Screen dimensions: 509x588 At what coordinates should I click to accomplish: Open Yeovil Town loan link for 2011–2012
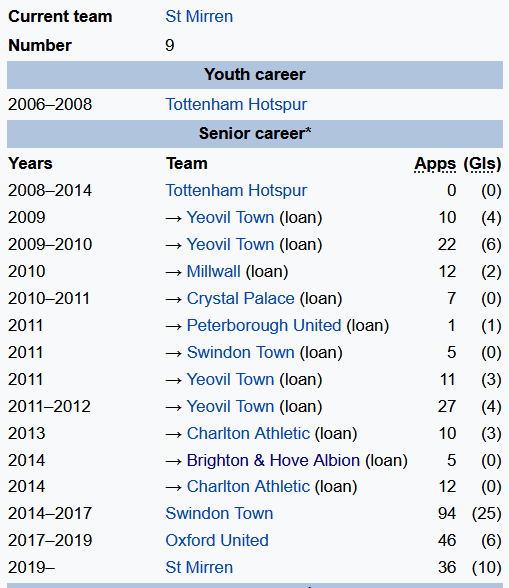[x=230, y=406]
